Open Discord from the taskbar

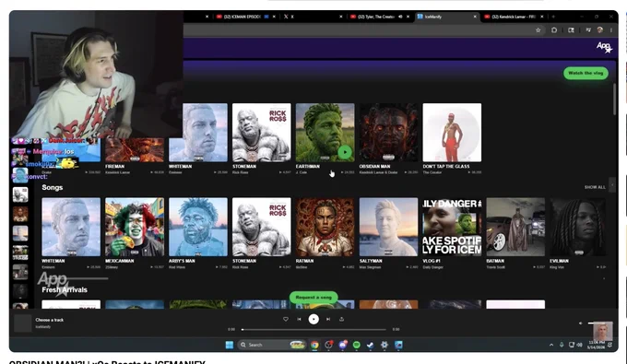point(343,345)
